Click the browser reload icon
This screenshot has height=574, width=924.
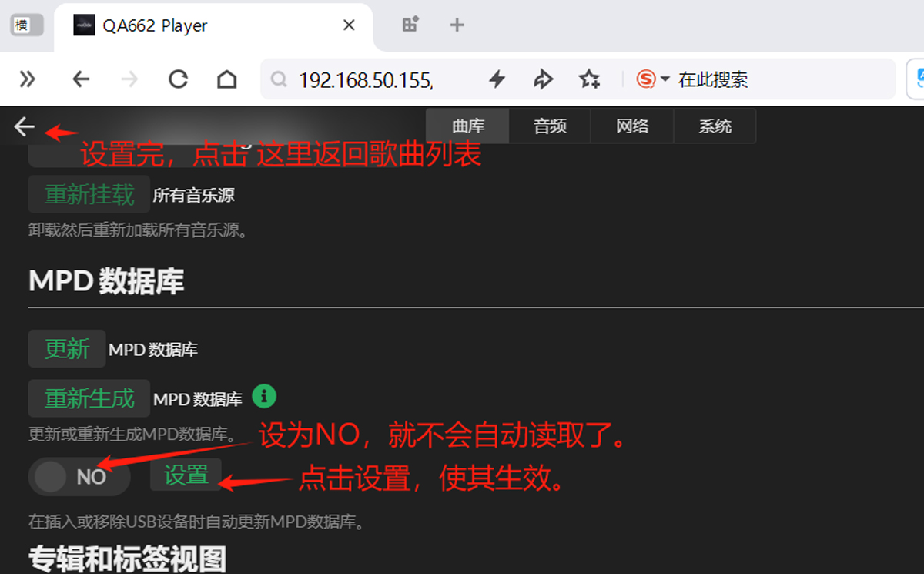click(178, 79)
